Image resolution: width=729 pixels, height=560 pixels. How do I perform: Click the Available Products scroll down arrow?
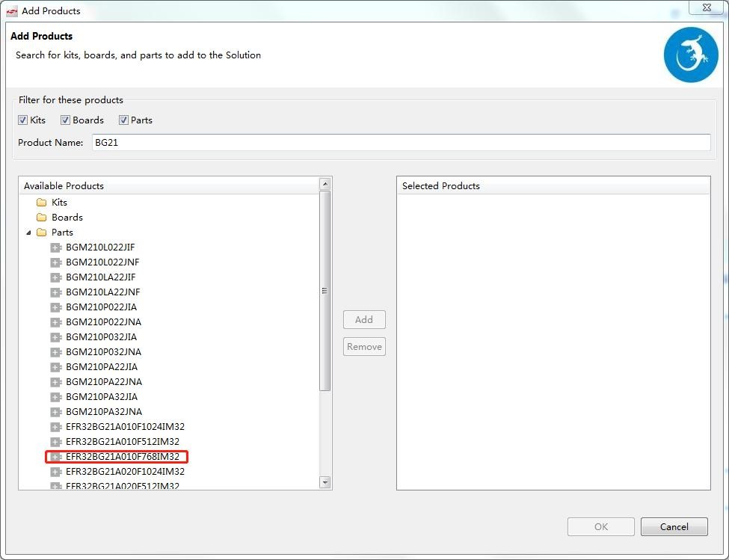click(x=325, y=482)
